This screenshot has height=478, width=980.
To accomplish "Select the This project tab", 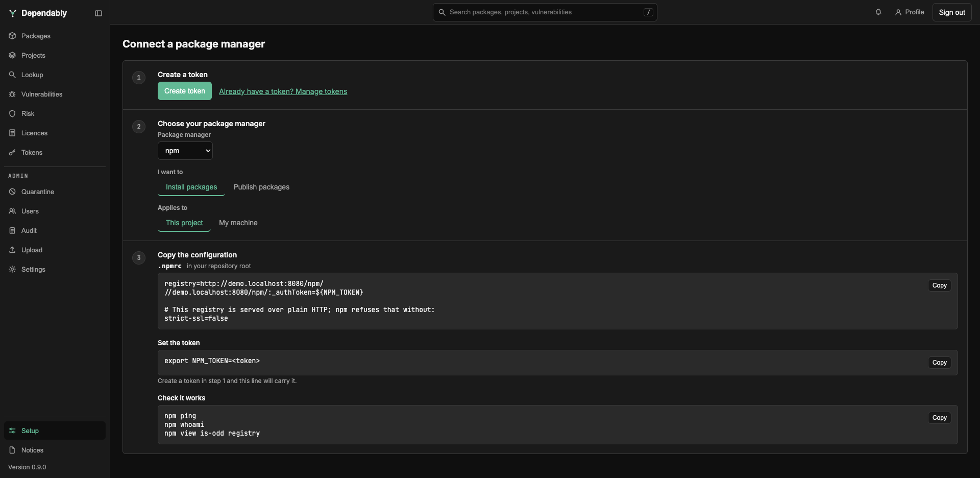I will 184,223.
